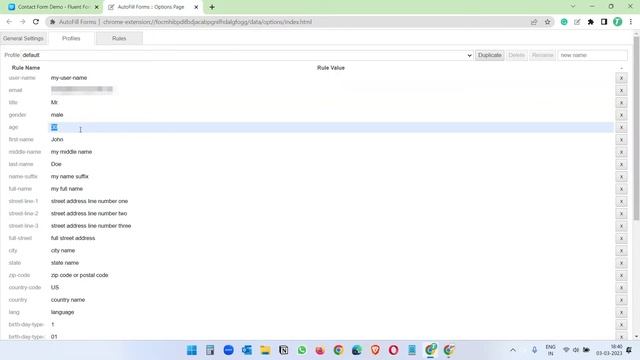Screen dimensions: 640x360
Task: Reload the current page
Action: coord(36,22)
